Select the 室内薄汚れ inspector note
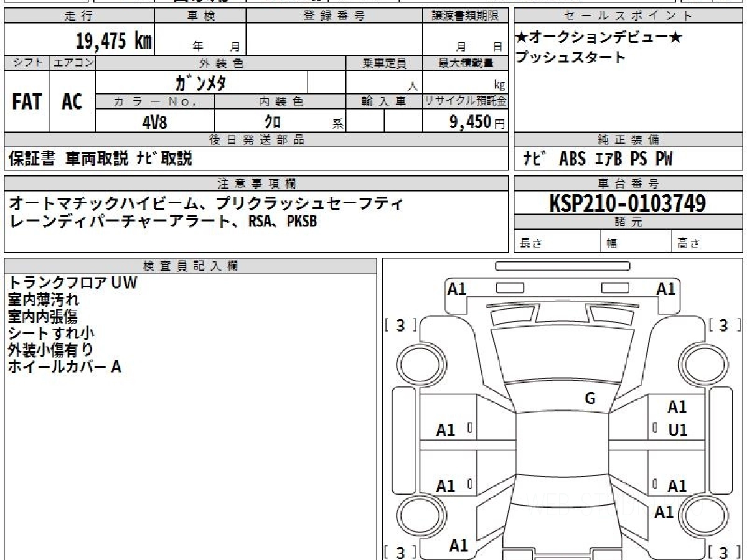This screenshot has width=747, height=560. [44, 299]
